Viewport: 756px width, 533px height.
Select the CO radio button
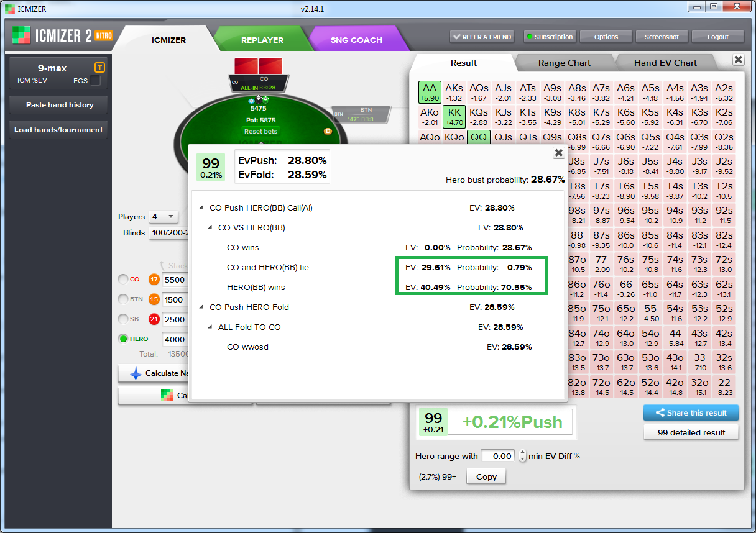pos(123,280)
